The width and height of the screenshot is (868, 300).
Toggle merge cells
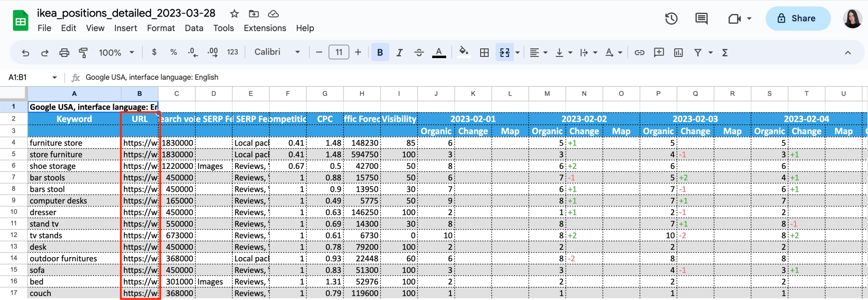pyautogui.click(x=505, y=53)
